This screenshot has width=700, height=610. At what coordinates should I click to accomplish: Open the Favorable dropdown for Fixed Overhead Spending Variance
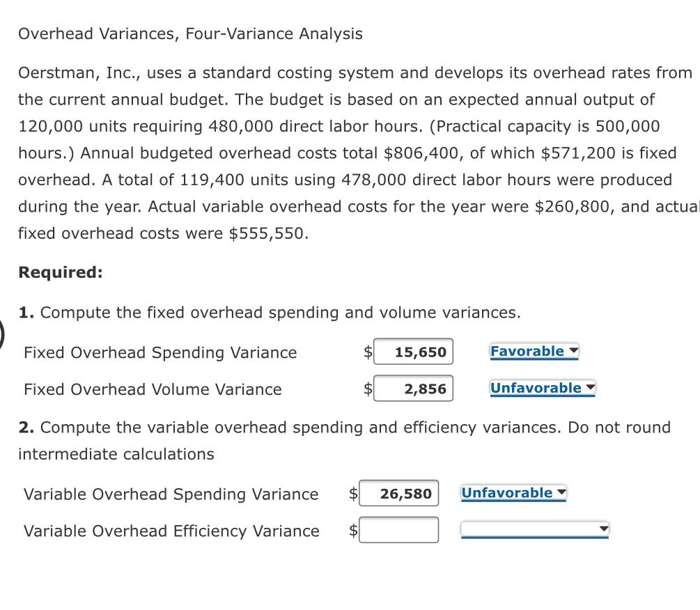click(534, 351)
